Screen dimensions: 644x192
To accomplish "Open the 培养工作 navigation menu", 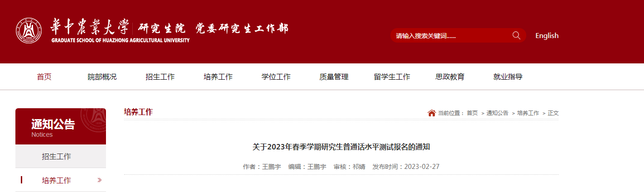I will pos(218,77).
